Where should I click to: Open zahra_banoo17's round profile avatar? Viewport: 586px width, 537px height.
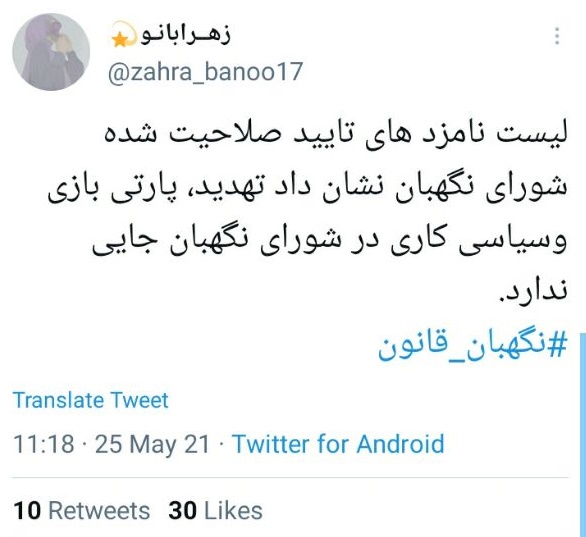pyautogui.click(x=51, y=52)
